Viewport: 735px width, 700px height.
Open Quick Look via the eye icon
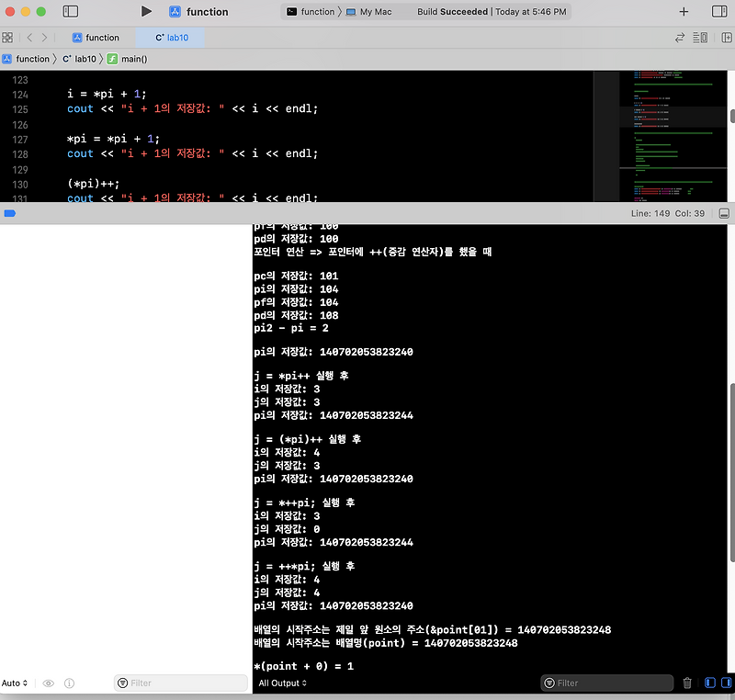pyautogui.click(x=48, y=683)
